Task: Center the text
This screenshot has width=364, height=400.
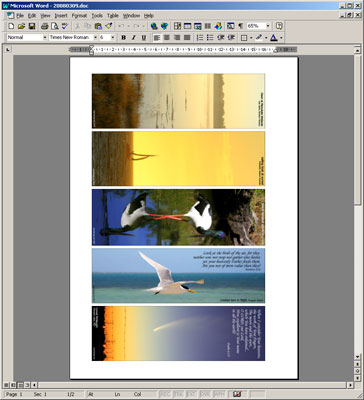Action: (167, 38)
